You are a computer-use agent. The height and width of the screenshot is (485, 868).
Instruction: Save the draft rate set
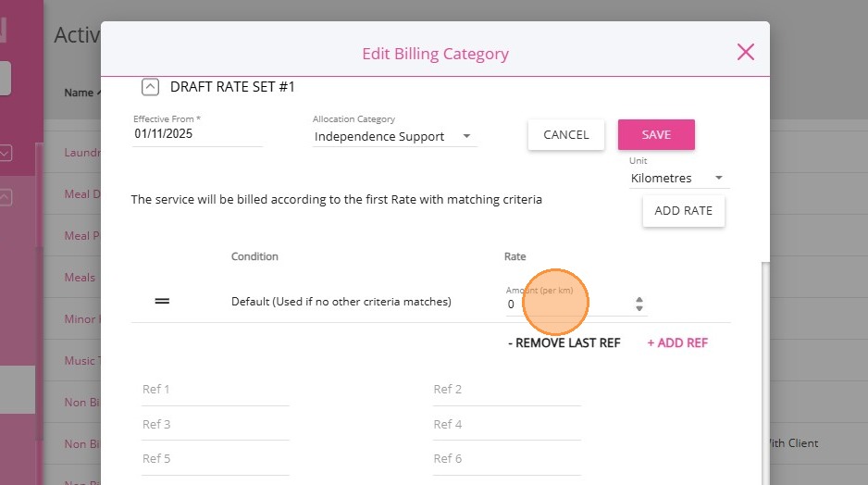tap(656, 134)
